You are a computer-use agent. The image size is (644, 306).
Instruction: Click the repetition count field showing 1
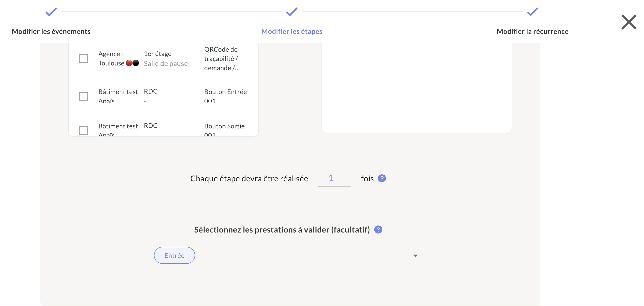[x=334, y=178]
